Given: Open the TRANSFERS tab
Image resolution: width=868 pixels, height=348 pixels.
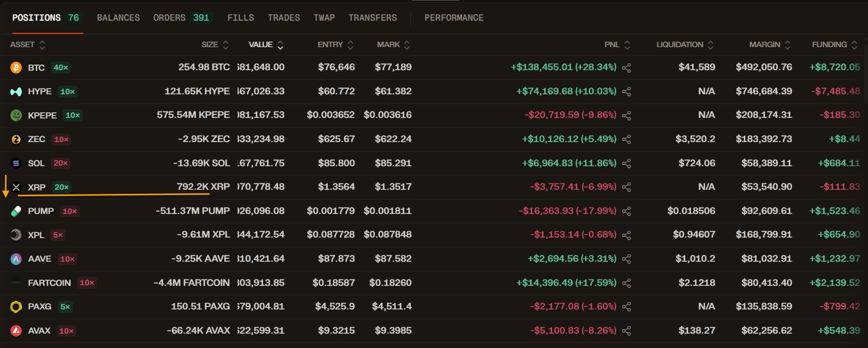Looking at the screenshot, I should click(373, 18).
